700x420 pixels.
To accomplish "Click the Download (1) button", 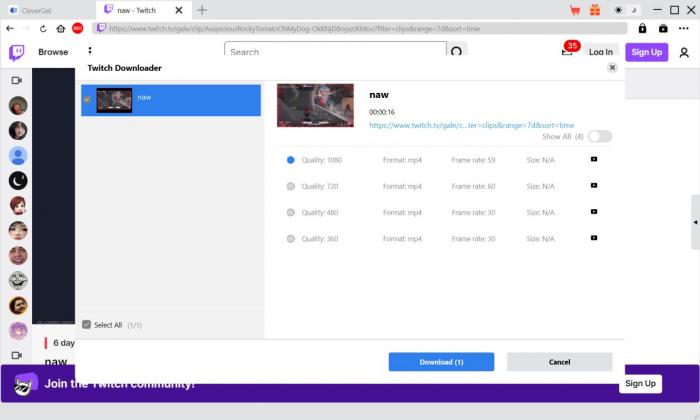I will point(442,362).
